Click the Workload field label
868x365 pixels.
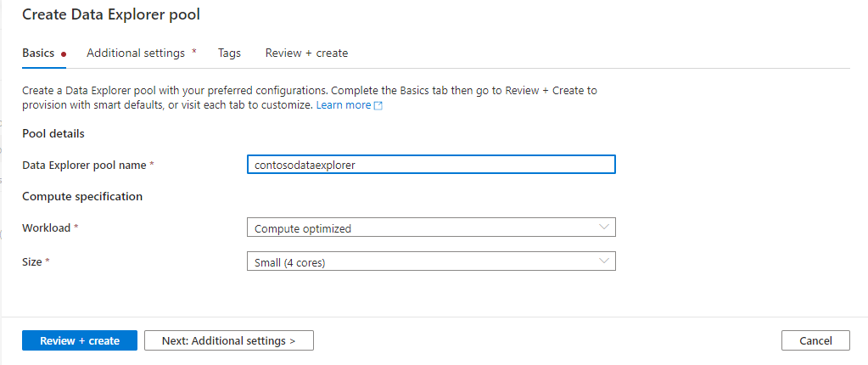(48, 228)
